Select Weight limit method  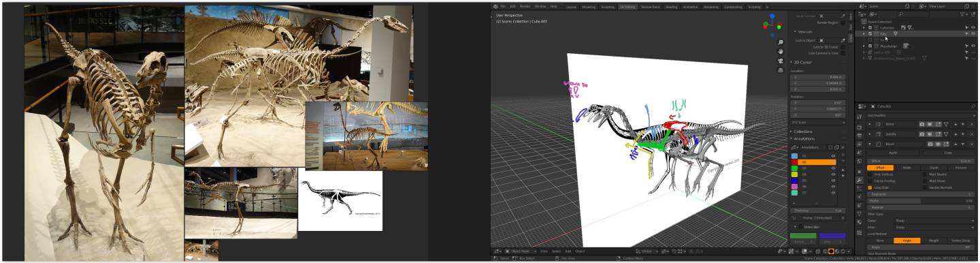point(934,241)
